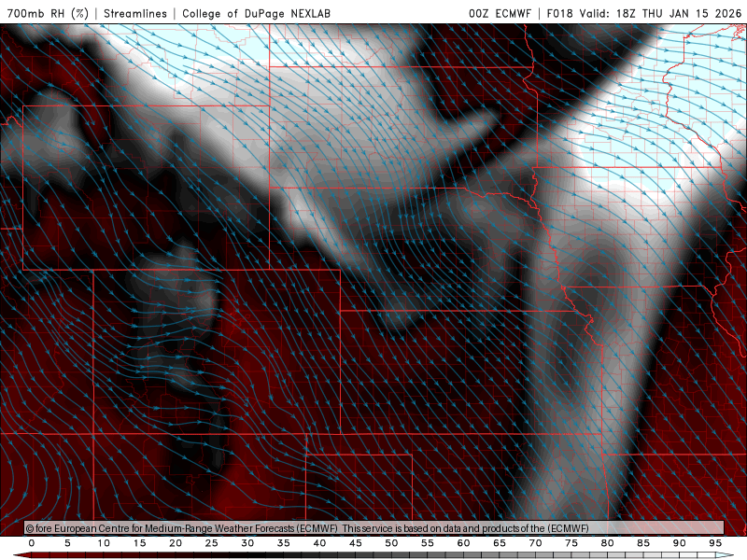Select the "80" label on the color scale

(x=607, y=543)
